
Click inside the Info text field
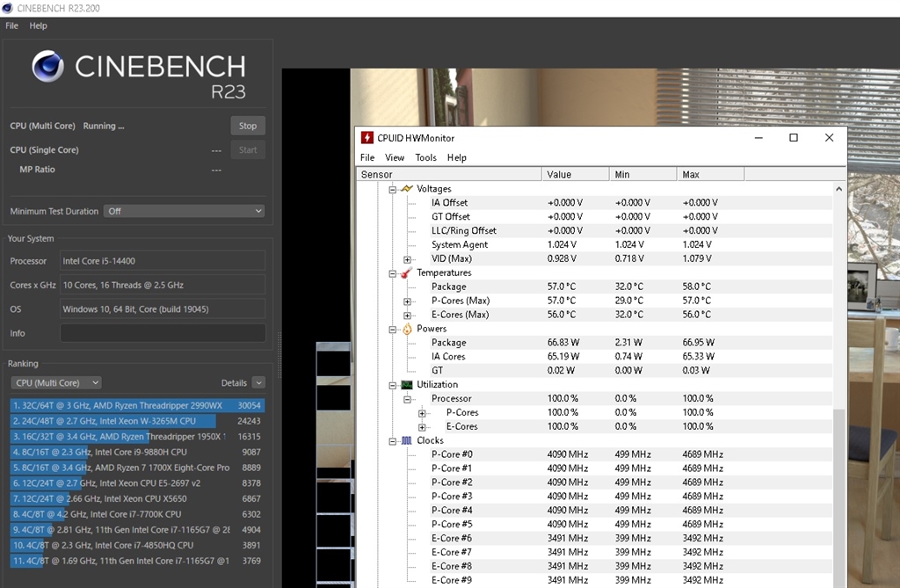162,332
